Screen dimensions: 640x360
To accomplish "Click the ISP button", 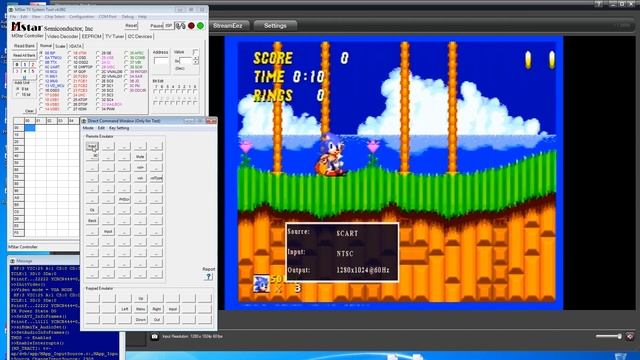I will click(169, 26).
